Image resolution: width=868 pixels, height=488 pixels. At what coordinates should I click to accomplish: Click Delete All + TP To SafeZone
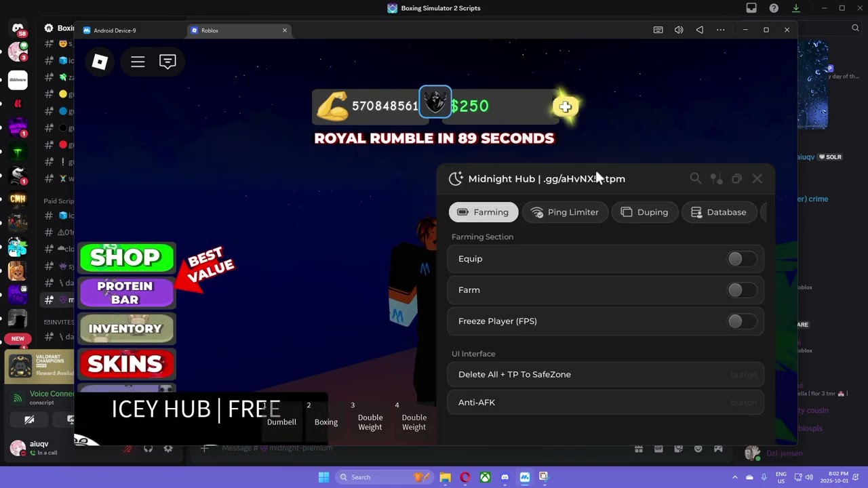[606, 374]
